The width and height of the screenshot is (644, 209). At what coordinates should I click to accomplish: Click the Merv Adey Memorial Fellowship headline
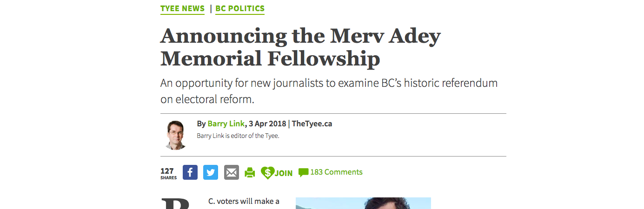[300, 47]
